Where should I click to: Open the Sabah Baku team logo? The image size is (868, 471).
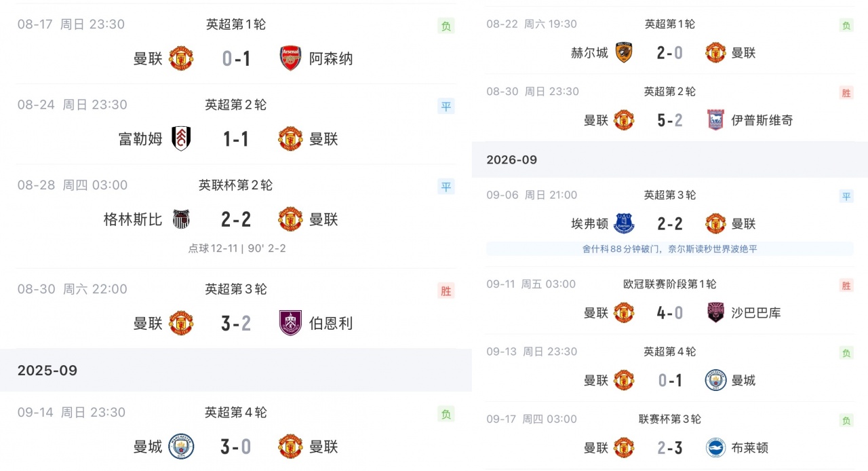[715, 312]
